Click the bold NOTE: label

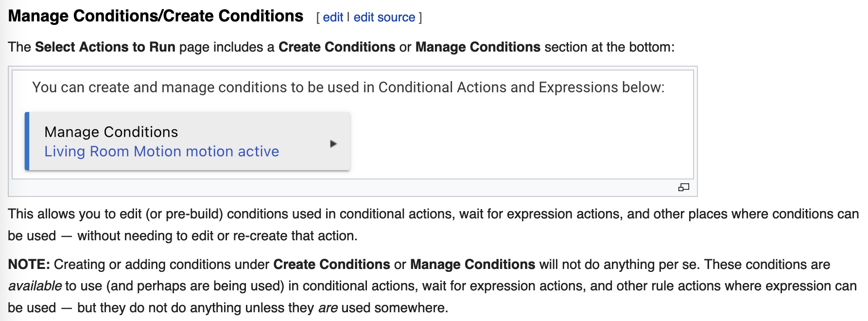pos(29,264)
